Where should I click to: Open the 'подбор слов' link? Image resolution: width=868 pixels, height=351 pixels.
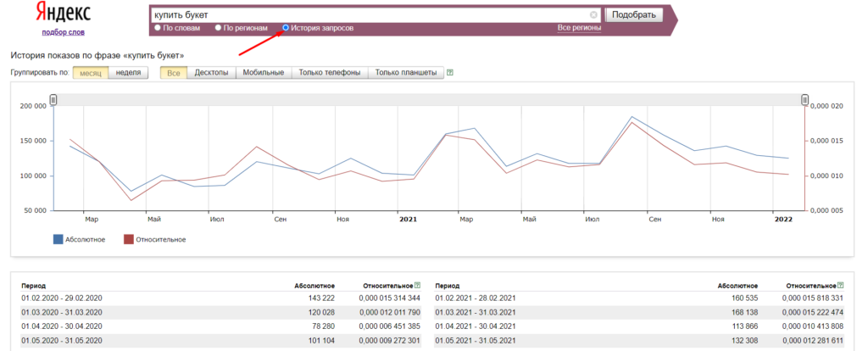coord(63,32)
